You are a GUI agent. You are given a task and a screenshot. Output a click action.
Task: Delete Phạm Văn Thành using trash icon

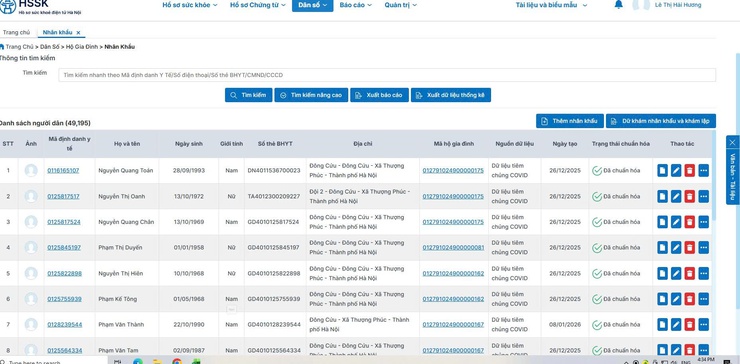690,324
